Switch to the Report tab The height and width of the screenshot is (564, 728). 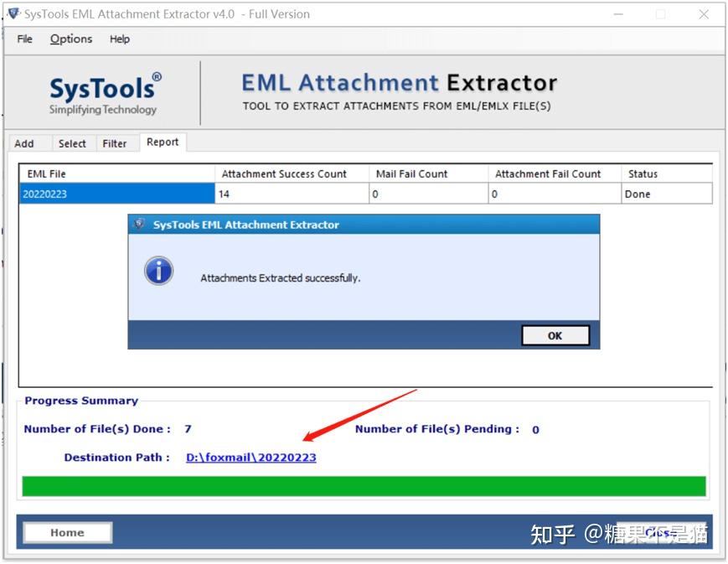coord(163,142)
